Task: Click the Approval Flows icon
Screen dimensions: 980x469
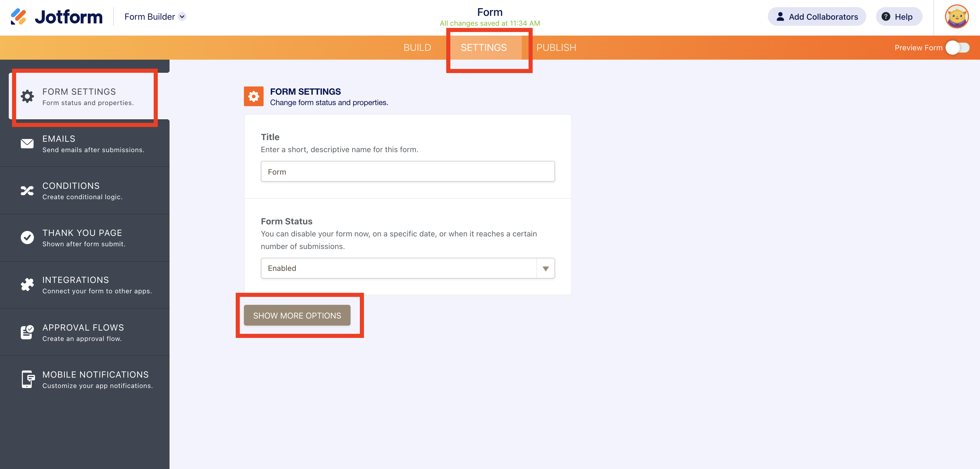Action: pos(27,332)
